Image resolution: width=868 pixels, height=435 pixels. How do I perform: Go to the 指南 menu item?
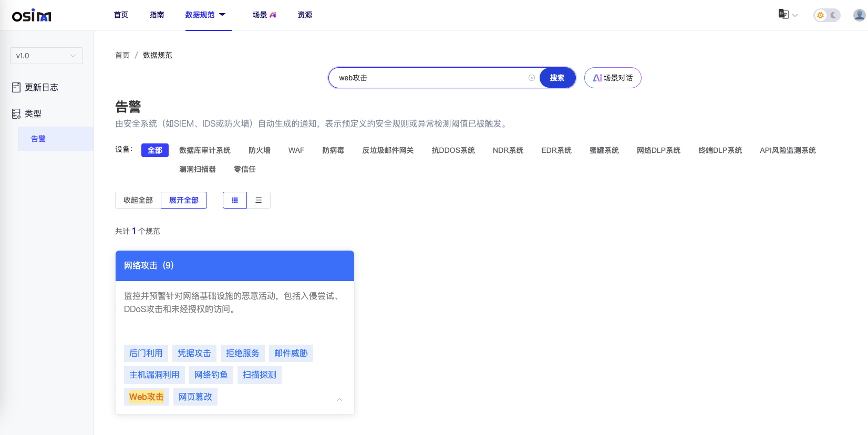pyautogui.click(x=157, y=15)
